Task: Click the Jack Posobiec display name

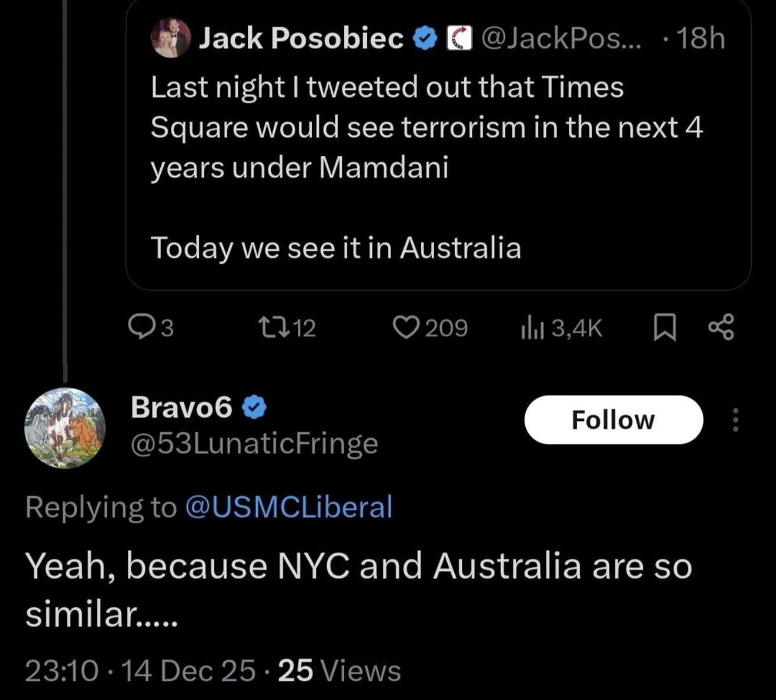Action: point(301,39)
